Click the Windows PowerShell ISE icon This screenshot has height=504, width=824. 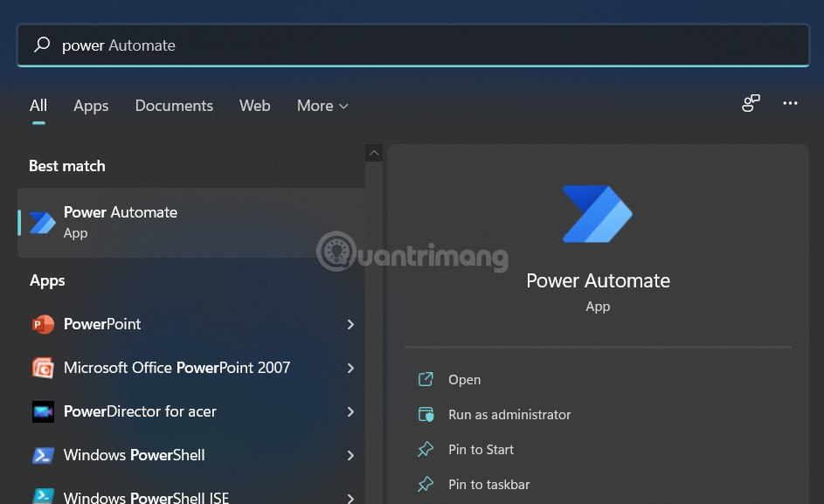[43, 496]
